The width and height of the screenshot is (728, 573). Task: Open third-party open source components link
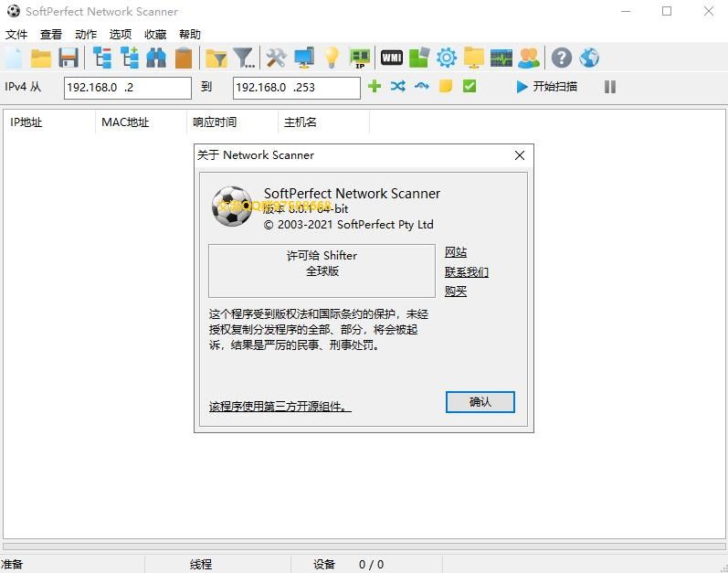280,407
